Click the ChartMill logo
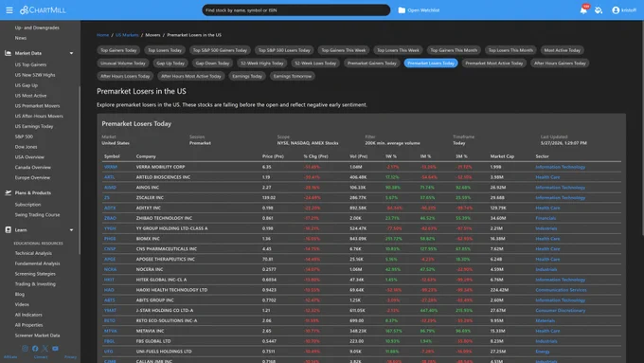 click(x=43, y=9)
